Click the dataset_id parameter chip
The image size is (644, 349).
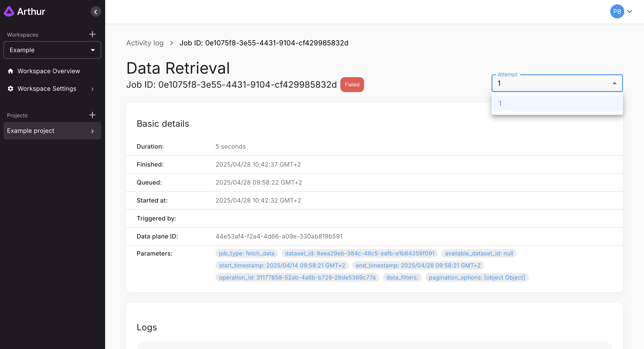click(x=359, y=253)
